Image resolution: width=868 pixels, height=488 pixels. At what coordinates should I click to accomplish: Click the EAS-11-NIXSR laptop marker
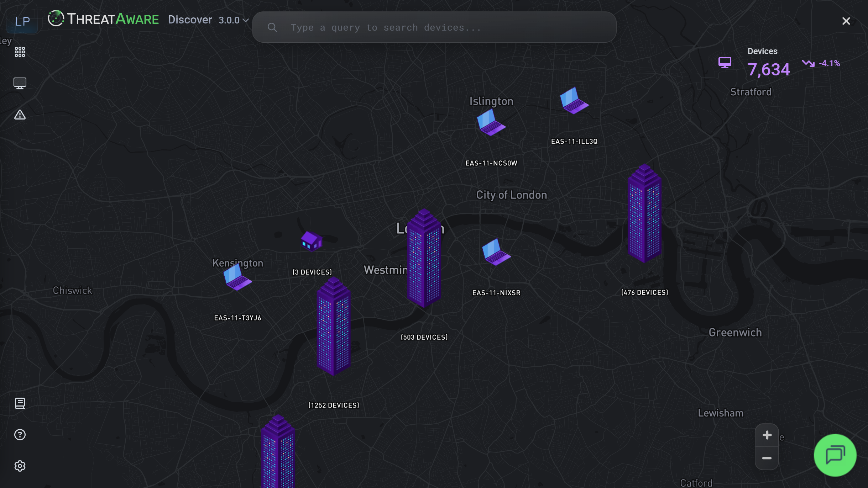496,253
